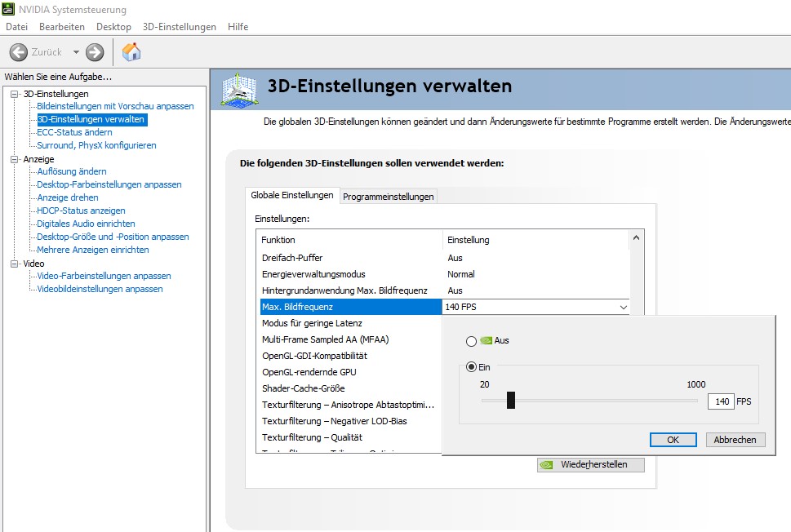Image resolution: width=791 pixels, height=532 pixels.
Task: Switch to Globale Einstellungen tab
Action: (292, 195)
